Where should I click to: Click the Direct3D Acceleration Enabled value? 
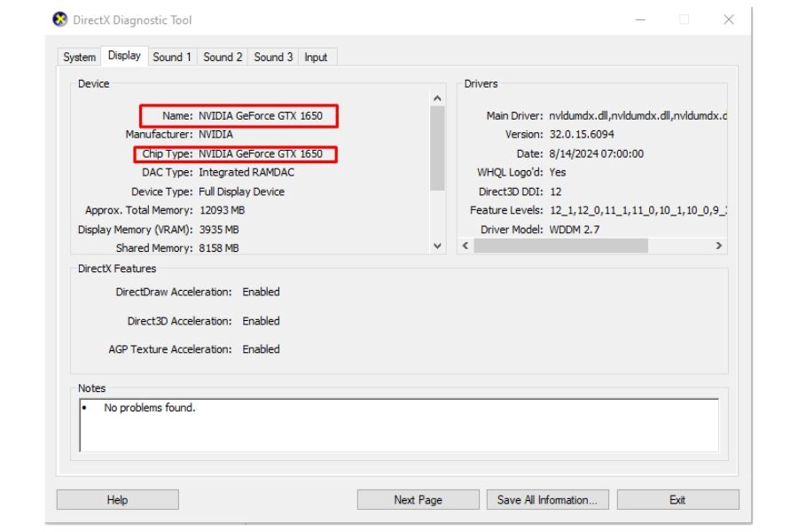261,321
